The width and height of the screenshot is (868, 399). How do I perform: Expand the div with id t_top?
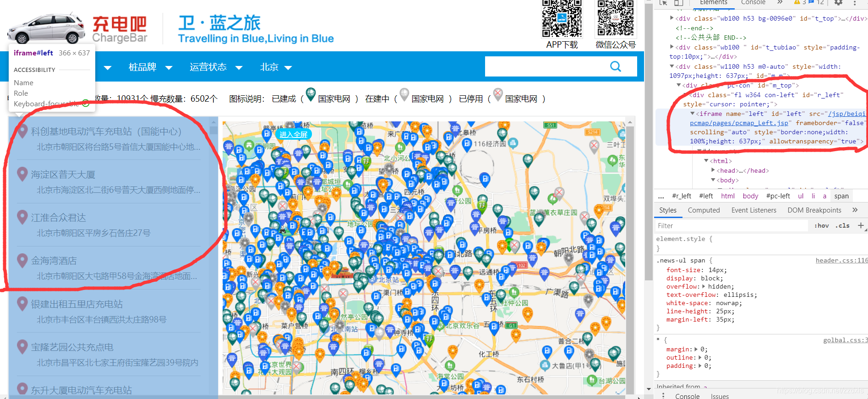click(672, 18)
